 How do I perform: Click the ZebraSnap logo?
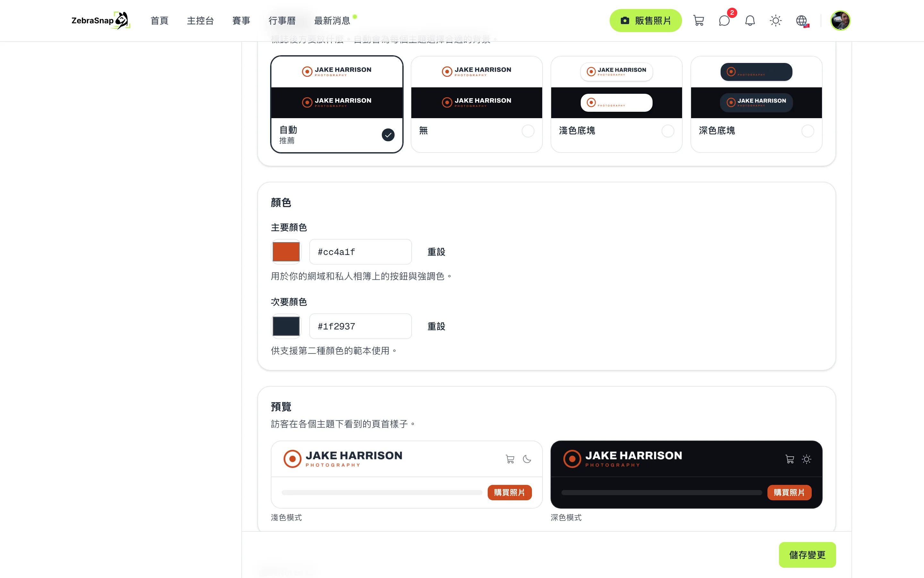click(101, 21)
